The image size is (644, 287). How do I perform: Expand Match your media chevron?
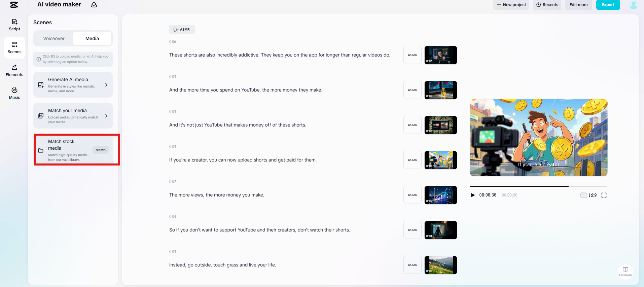click(x=106, y=116)
